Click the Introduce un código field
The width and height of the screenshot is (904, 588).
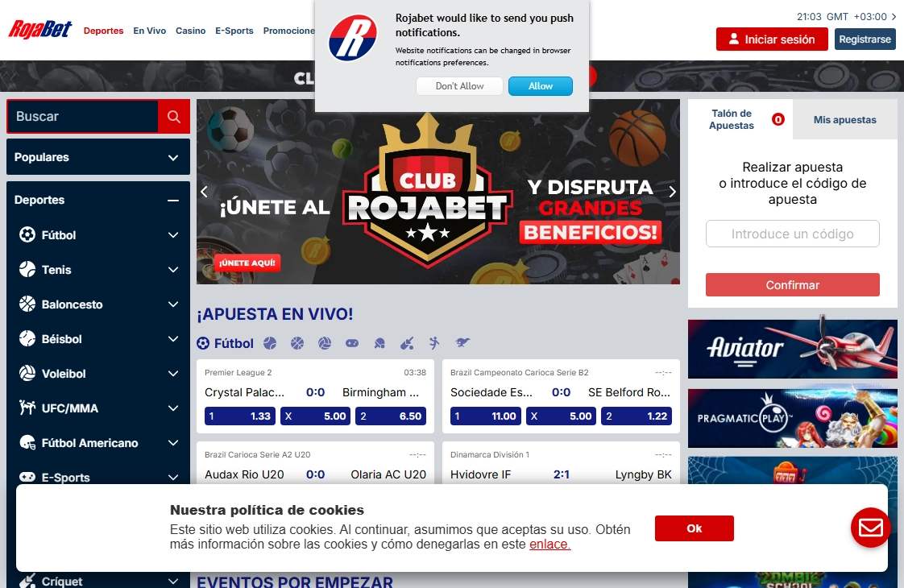click(792, 234)
